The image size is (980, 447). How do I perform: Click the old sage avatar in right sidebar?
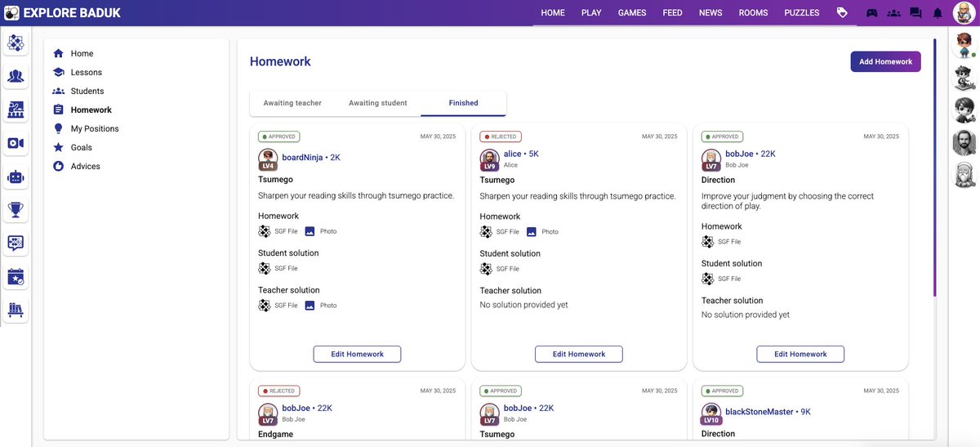point(964,175)
